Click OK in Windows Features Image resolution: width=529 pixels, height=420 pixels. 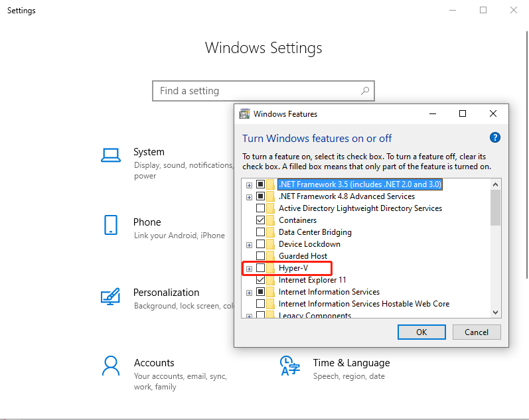tap(421, 332)
